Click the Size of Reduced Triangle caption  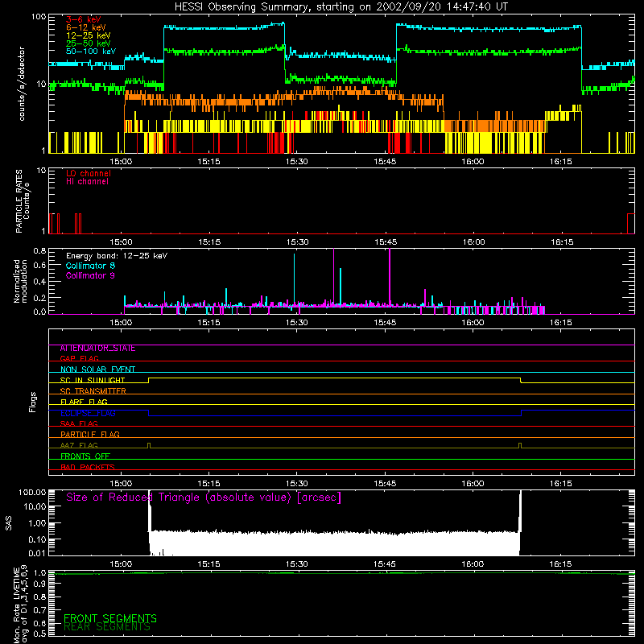coord(204,497)
